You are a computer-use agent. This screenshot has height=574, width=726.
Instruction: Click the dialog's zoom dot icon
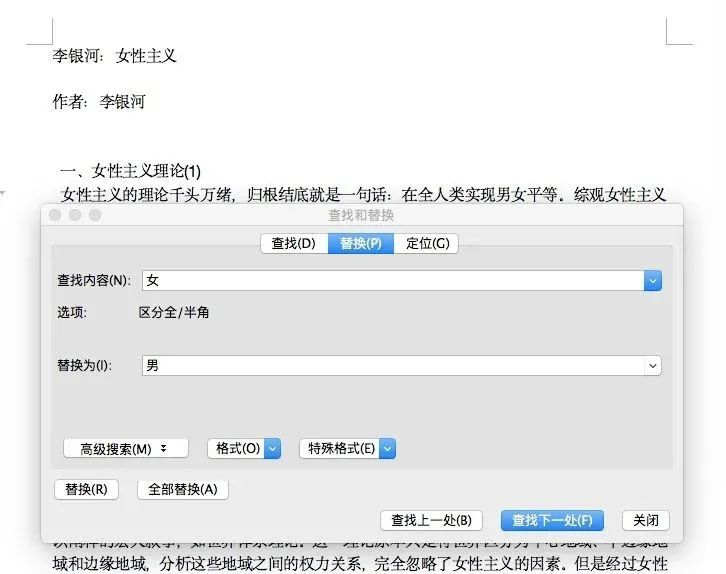[x=95, y=215]
